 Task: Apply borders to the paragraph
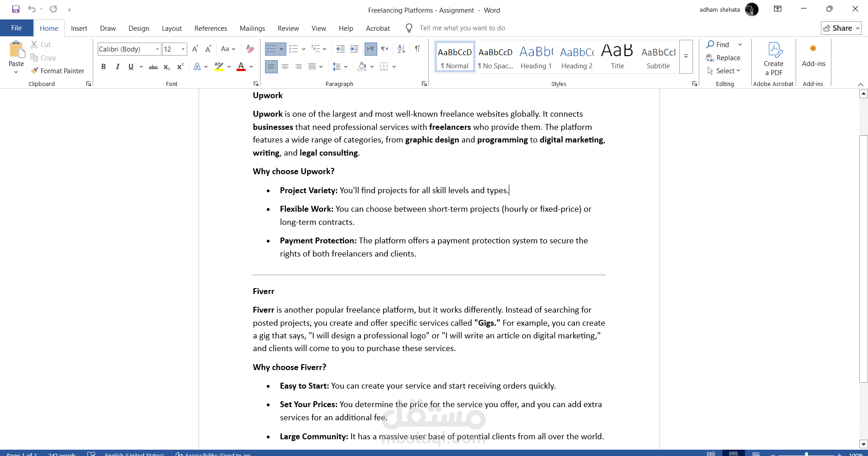point(384,66)
